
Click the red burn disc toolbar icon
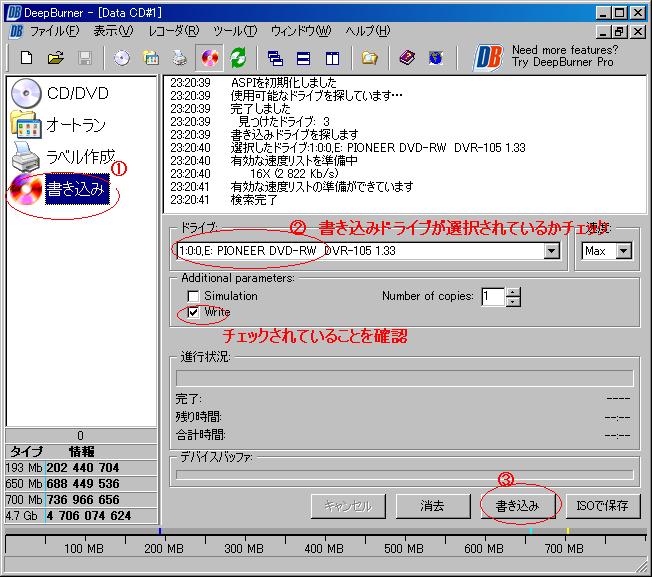click(210, 58)
